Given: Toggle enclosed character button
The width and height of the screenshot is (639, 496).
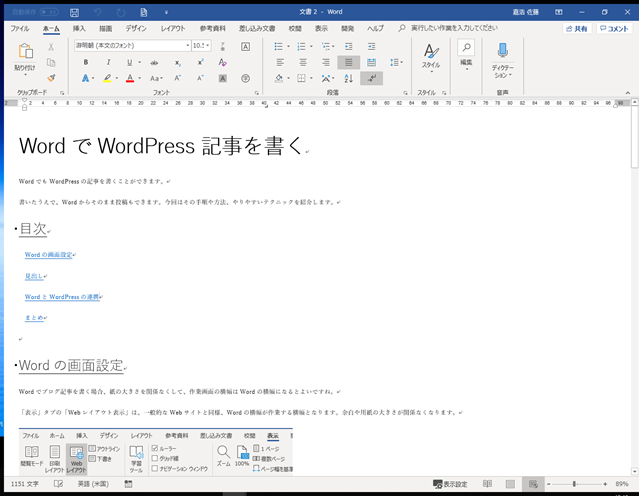Looking at the screenshot, I should 245,78.
